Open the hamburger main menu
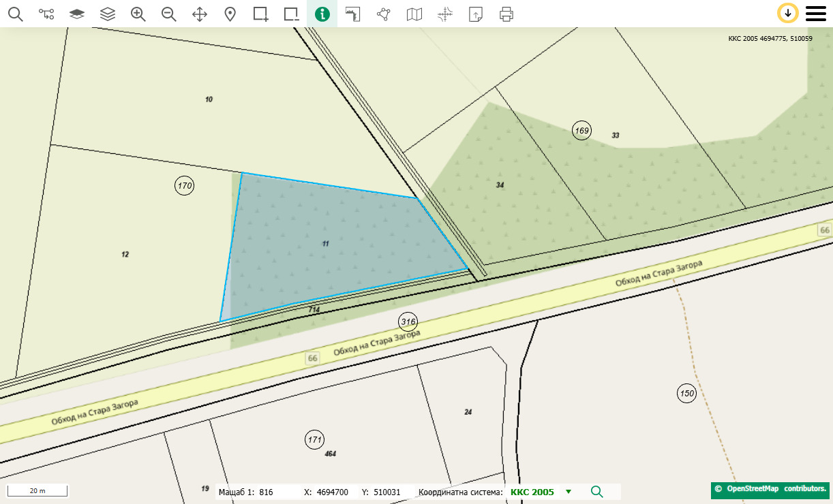833x504 pixels. tap(816, 14)
